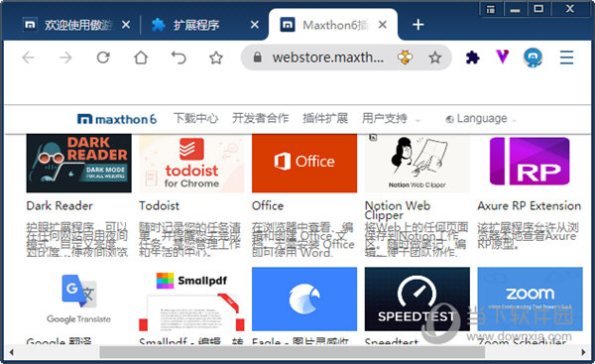Screen dimensions: 595x364
Task: Select the Maxthon6 tab
Action: point(333,25)
